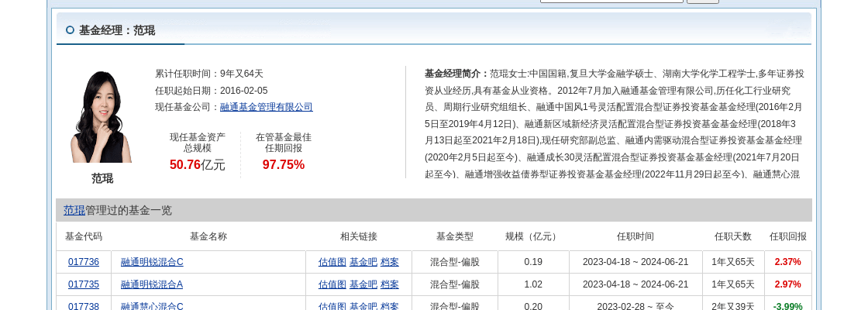Screen dimensions: 868x310
Task: Click the 相关链接 column header
Action: point(359,236)
